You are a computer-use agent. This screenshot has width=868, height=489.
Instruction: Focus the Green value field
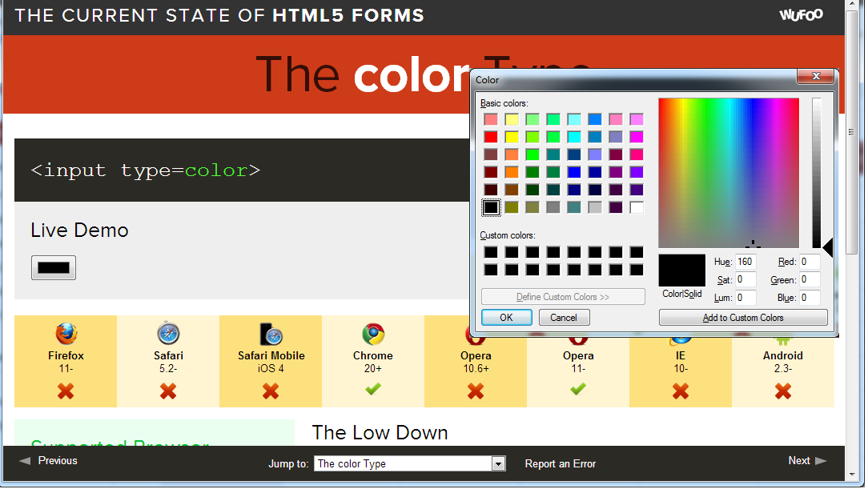pos(810,280)
